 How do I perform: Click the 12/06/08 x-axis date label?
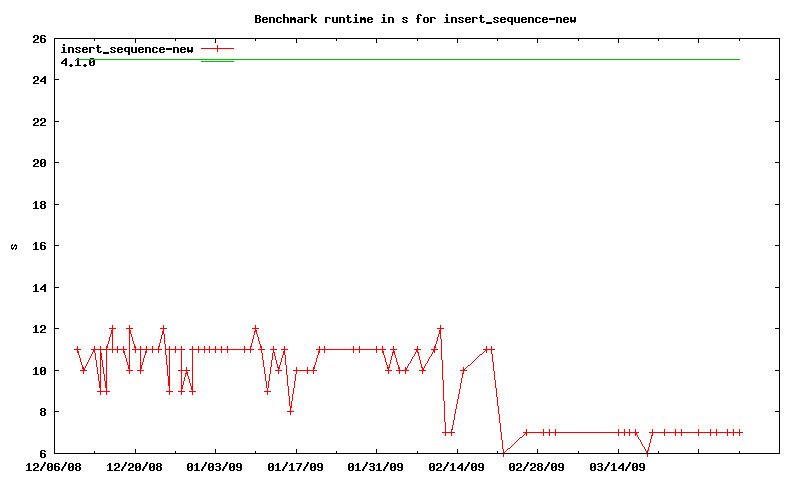[54, 466]
